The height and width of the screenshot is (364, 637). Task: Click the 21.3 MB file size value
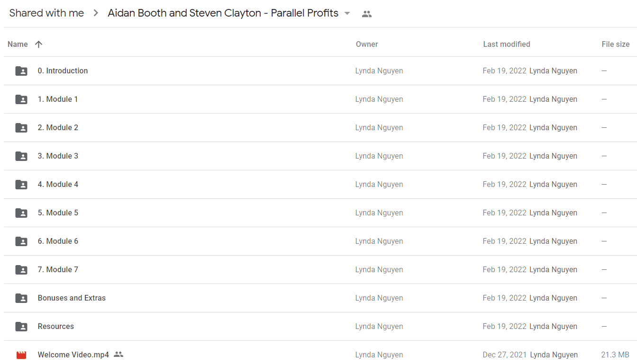[615, 355]
